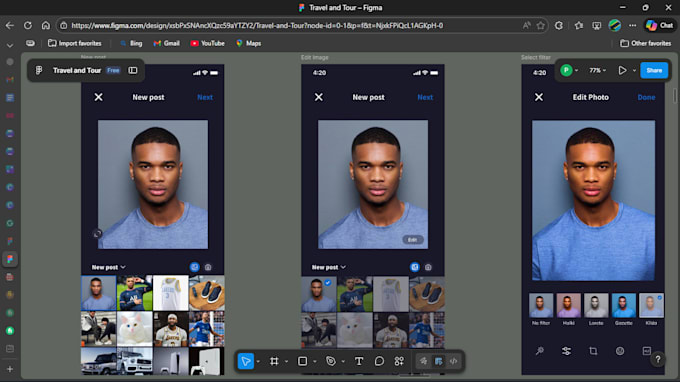Open Copilot Chat button
The height and width of the screenshot is (382, 680).
click(659, 26)
